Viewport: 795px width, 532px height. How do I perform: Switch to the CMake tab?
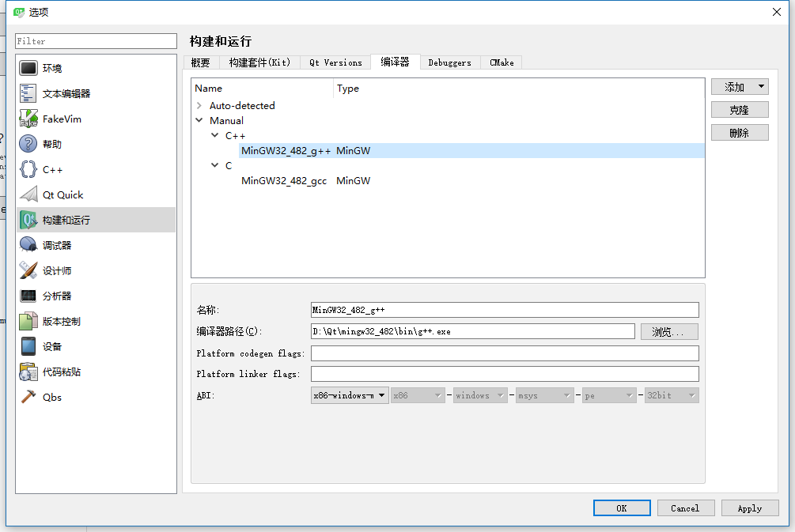(x=502, y=62)
